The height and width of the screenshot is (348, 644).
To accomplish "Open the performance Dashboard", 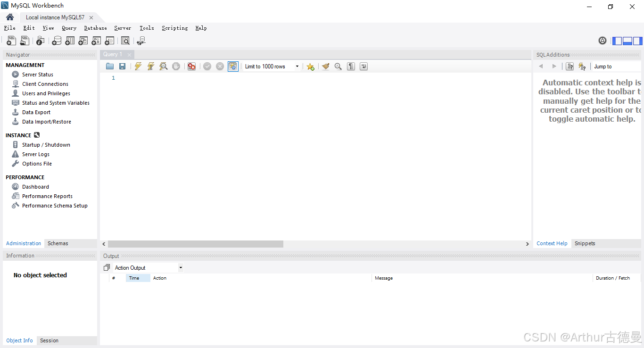I will coord(35,187).
